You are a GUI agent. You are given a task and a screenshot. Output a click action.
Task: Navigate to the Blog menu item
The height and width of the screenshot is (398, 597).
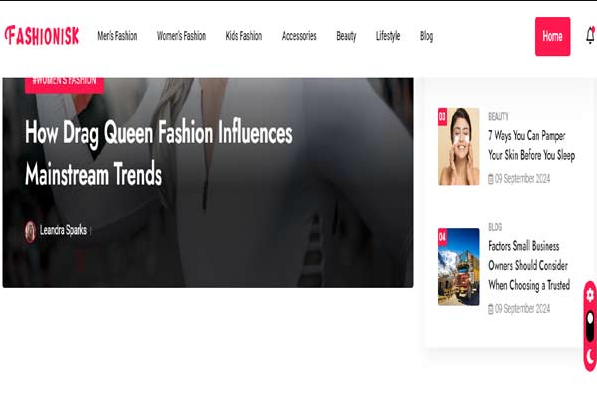point(426,36)
